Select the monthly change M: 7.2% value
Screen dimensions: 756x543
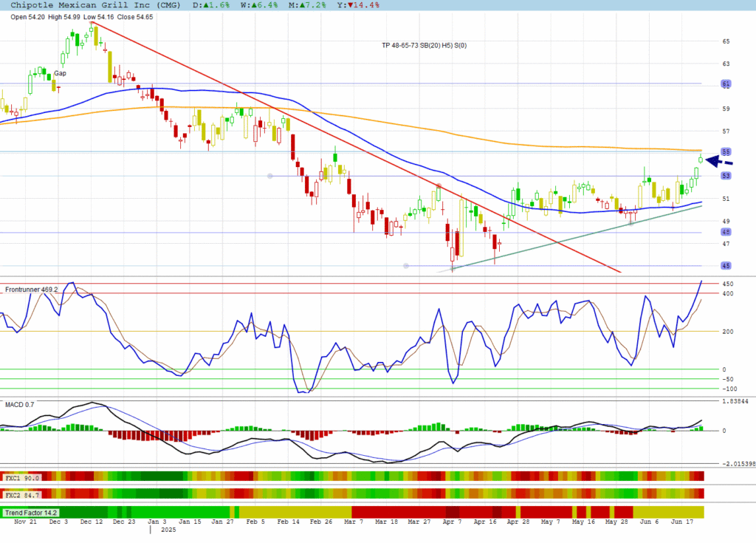pyautogui.click(x=308, y=5)
